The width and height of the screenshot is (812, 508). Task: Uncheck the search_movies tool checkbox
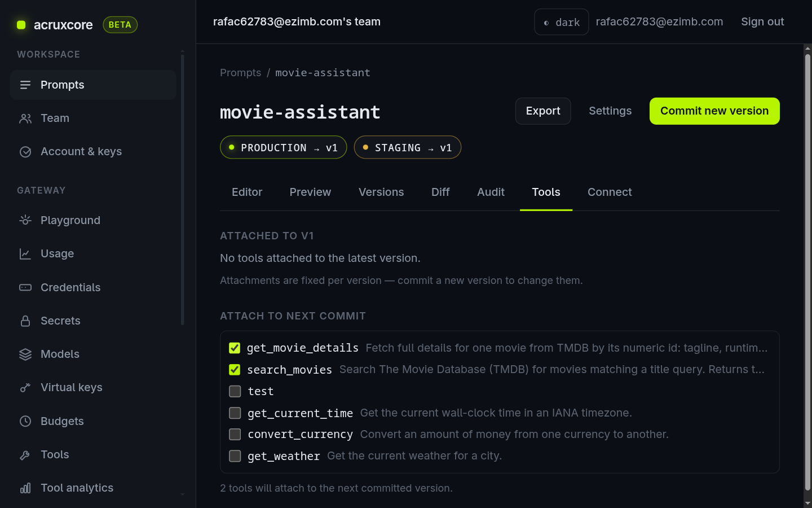point(235,370)
